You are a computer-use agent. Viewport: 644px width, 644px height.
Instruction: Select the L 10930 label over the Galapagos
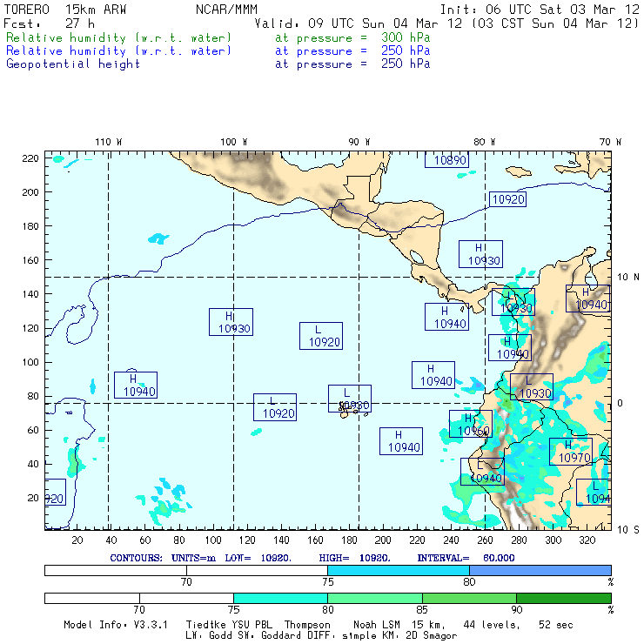coord(350,399)
